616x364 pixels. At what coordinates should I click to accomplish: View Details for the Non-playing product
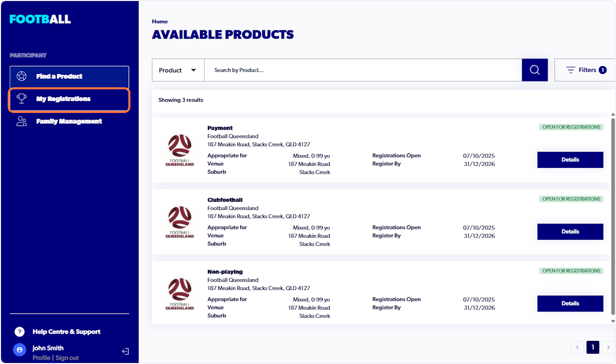[570, 303]
